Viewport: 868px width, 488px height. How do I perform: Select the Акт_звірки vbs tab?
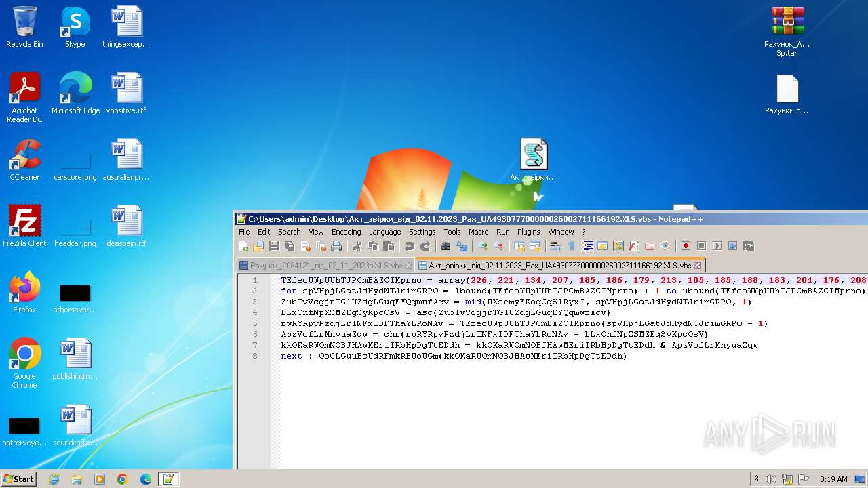click(559, 265)
